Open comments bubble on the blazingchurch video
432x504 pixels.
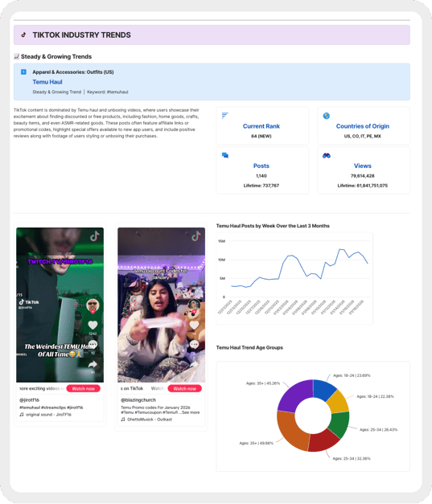pos(194,345)
